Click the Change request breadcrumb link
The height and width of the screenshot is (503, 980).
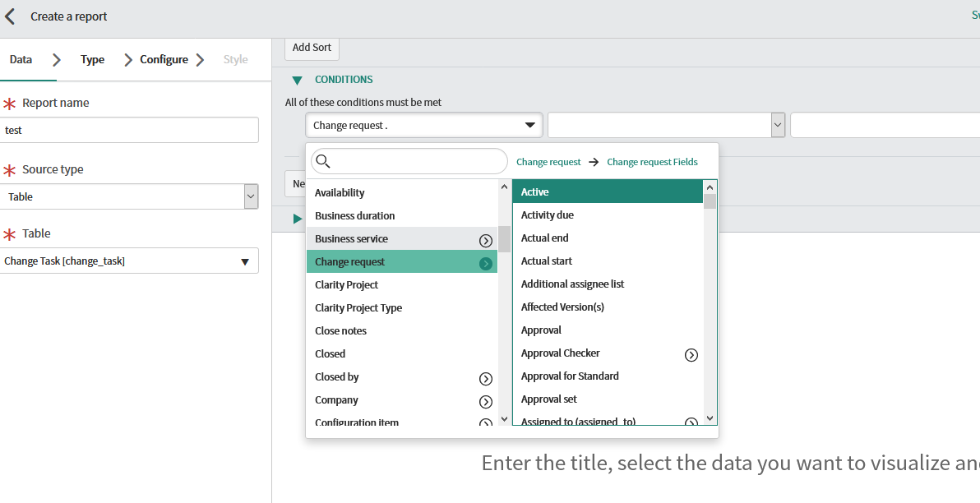pyautogui.click(x=548, y=162)
